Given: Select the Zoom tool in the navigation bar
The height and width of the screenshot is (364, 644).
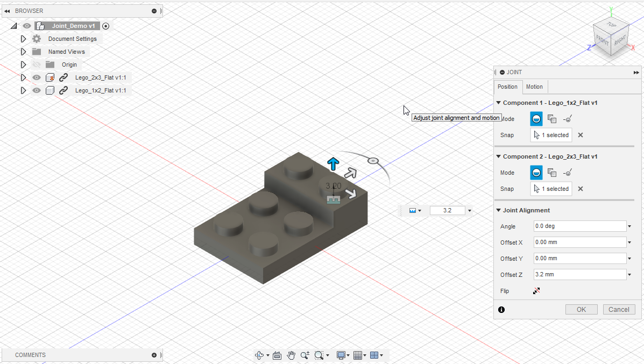Looking at the screenshot, I should click(305, 355).
